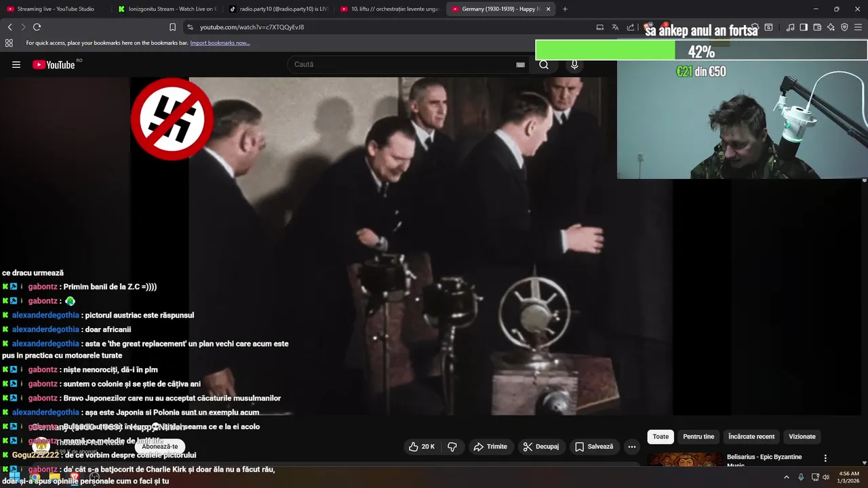The height and width of the screenshot is (488, 868).
Task: Go forward in browser history
Action: click(x=23, y=27)
